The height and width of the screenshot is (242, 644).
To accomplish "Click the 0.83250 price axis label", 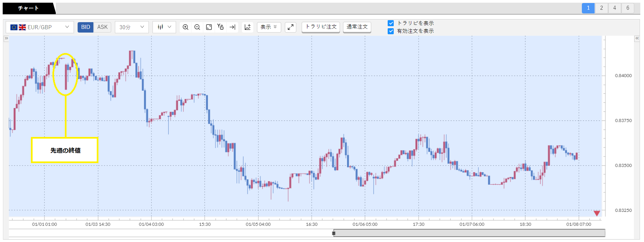I will coord(623,210).
